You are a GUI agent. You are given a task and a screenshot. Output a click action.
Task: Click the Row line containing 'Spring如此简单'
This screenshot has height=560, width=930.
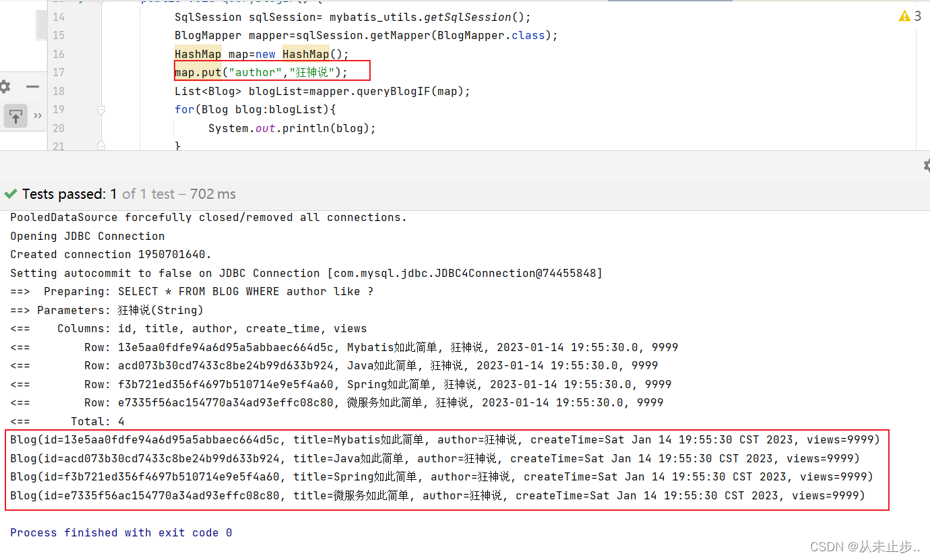point(340,384)
